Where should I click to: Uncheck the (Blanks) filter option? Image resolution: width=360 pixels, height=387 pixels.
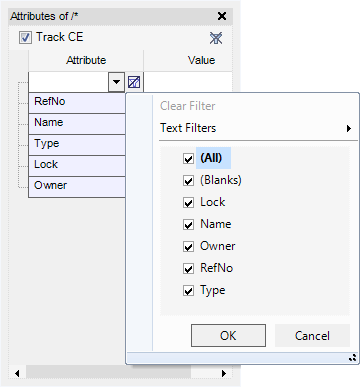(188, 180)
